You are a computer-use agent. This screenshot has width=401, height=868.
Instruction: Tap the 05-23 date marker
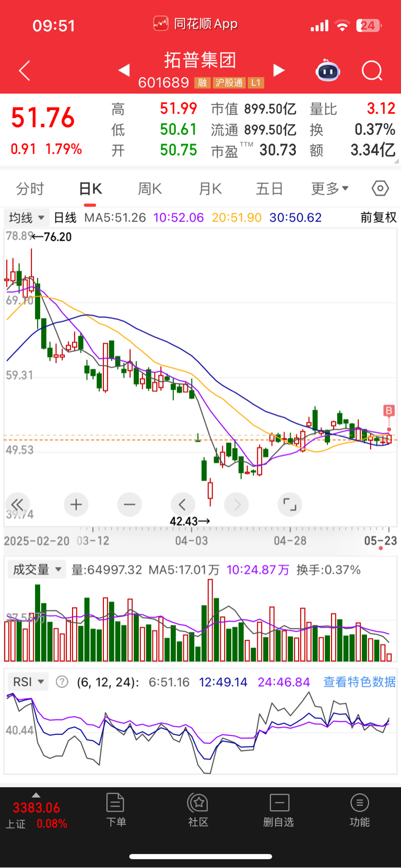381,541
